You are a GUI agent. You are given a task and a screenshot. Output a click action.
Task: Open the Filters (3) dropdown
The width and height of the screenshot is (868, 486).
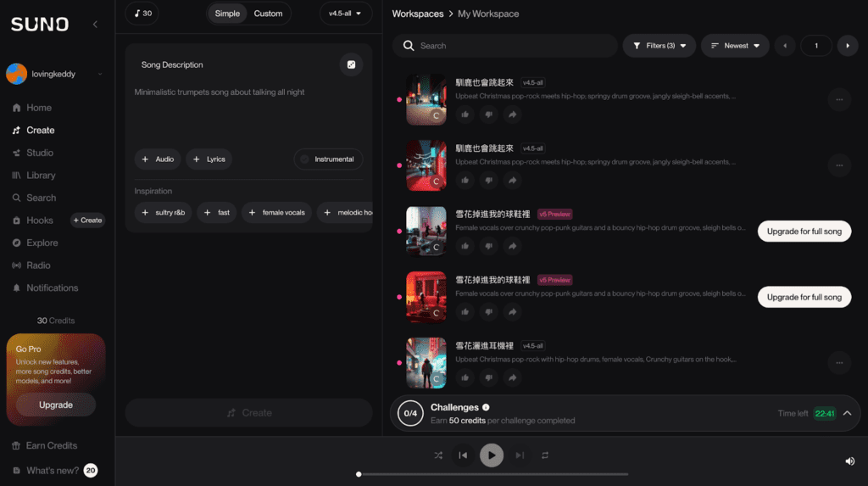pyautogui.click(x=659, y=46)
